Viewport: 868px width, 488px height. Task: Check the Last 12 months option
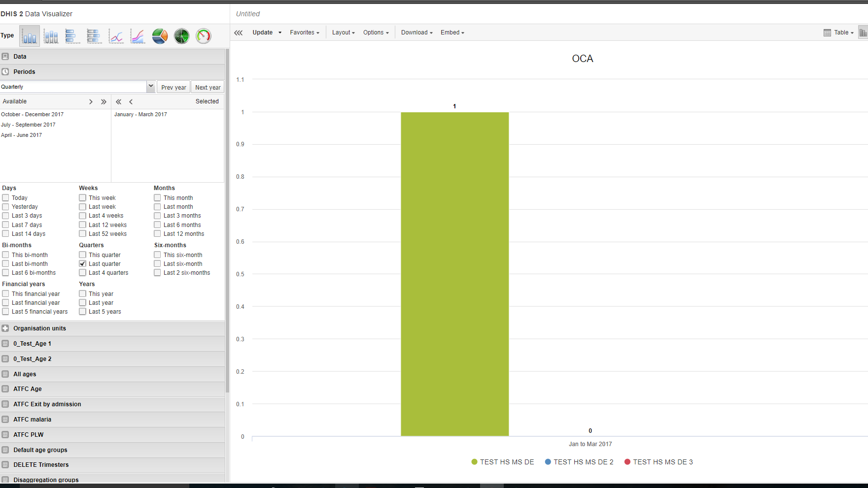click(158, 234)
